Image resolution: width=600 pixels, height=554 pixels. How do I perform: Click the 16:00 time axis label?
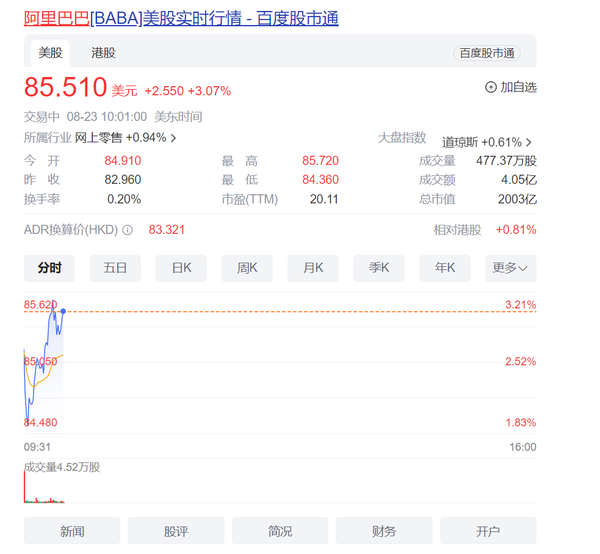pyautogui.click(x=523, y=447)
